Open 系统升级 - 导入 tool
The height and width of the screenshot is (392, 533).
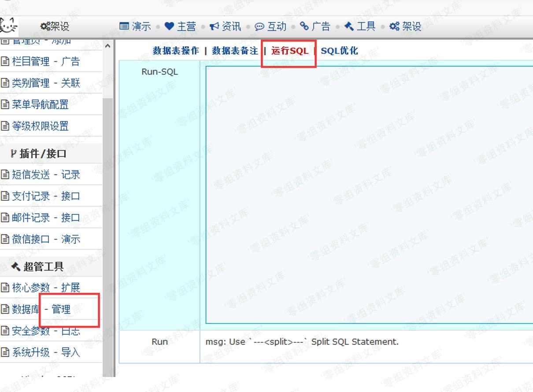pos(46,352)
